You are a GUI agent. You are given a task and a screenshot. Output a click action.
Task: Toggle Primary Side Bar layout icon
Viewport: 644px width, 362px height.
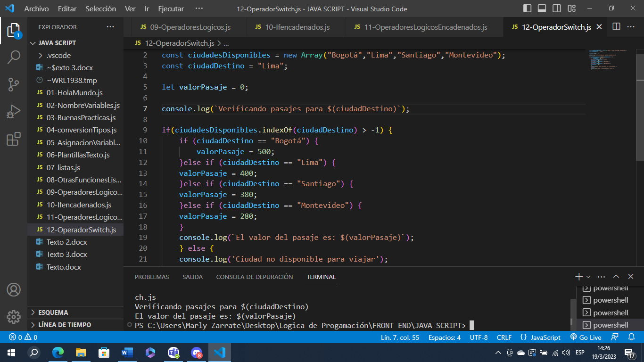click(527, 8)
